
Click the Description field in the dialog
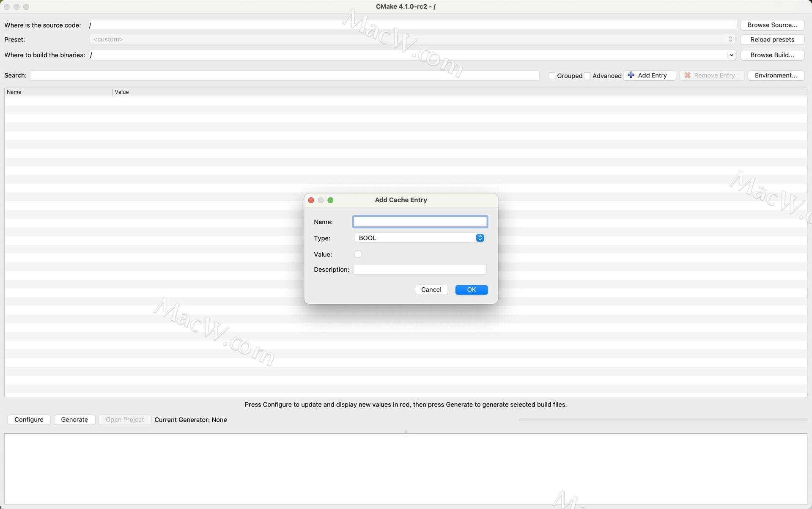click(420, 270)
